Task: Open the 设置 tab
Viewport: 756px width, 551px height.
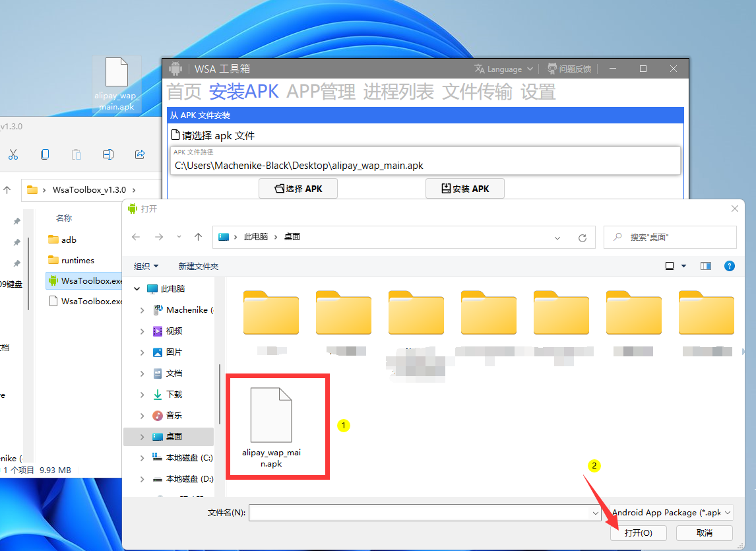Action: click(538, 92)
